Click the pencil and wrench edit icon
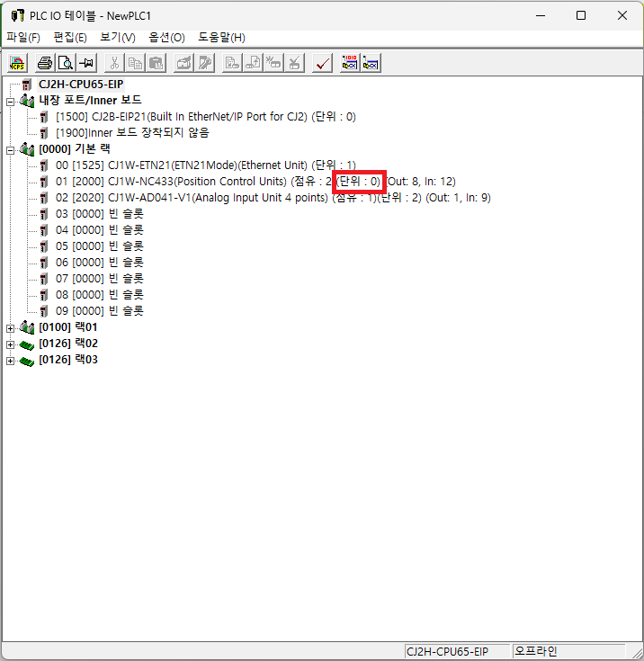This screenshot has width=644, height=661. [204, 63]
